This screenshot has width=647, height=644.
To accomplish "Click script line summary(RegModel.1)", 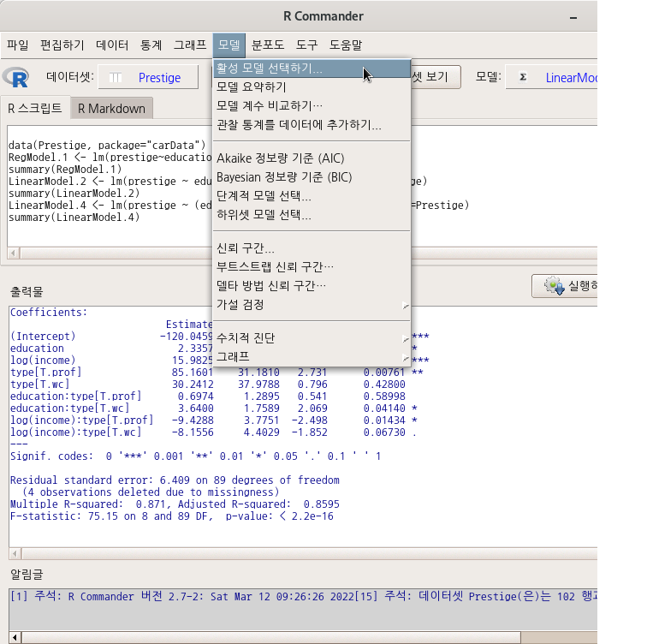I will 65,170.
